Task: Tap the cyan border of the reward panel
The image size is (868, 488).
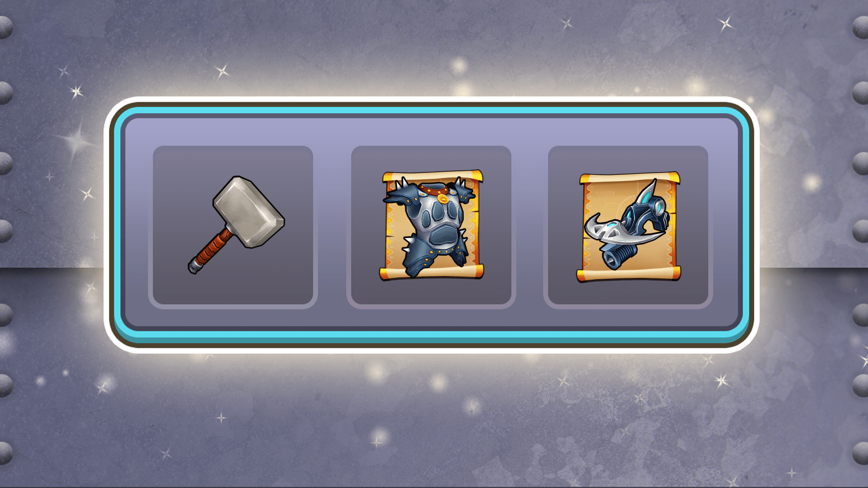Action: click(x=431, y=110)
